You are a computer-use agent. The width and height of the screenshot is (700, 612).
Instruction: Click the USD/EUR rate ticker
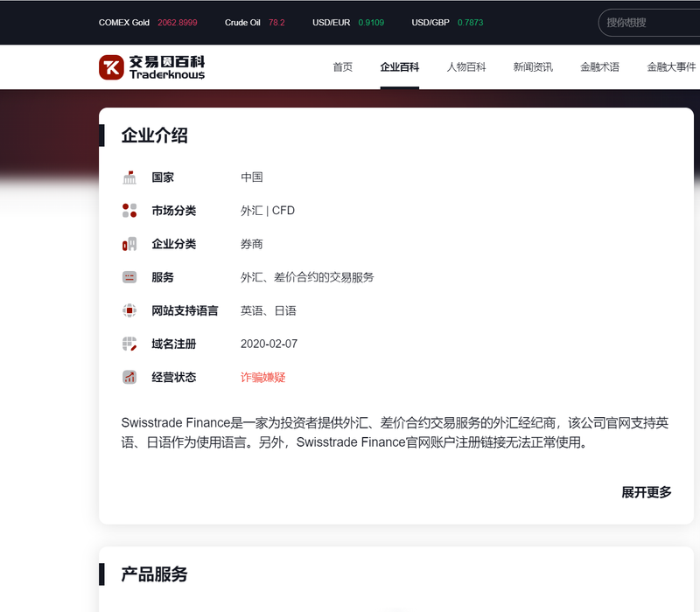(348, 23)
